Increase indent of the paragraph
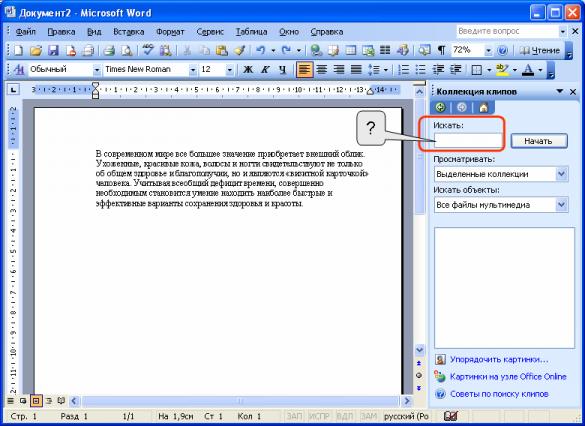Screen dimensions: 585x426 [x=455, y=70]
